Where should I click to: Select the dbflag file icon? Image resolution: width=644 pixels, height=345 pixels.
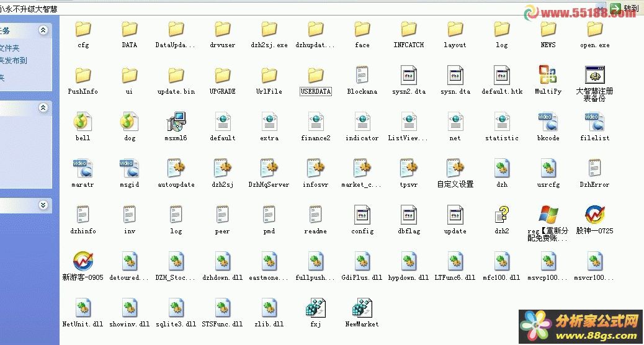click(x=409, y=215)
